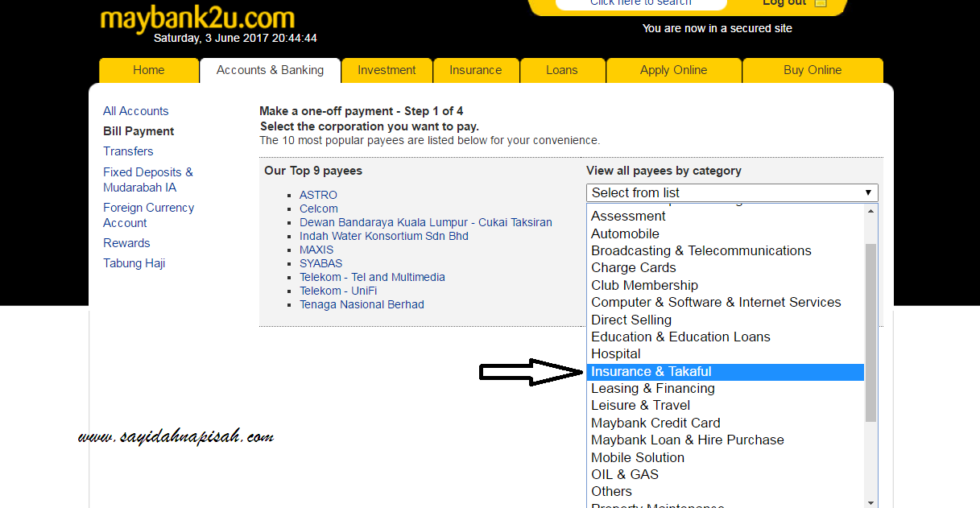
Task: Choose Celcom payee
Action: (319, 209)
